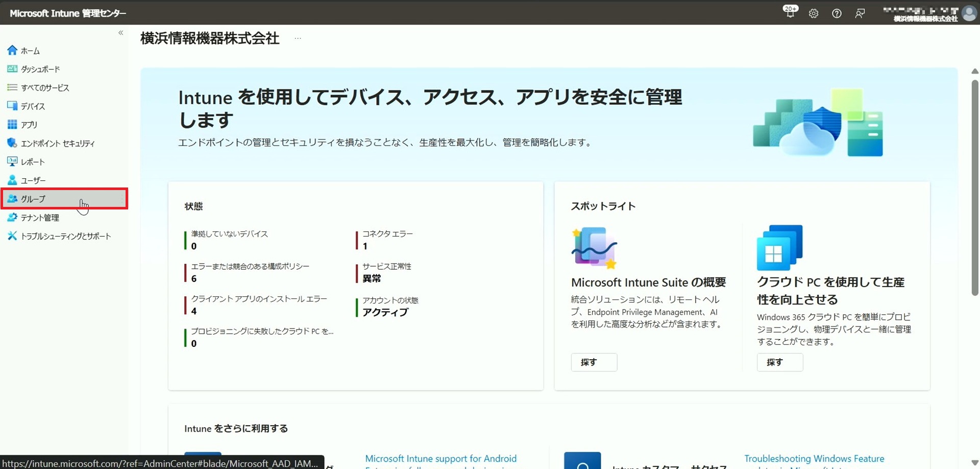Click the ユーザー user icon

tap(12, 180)
